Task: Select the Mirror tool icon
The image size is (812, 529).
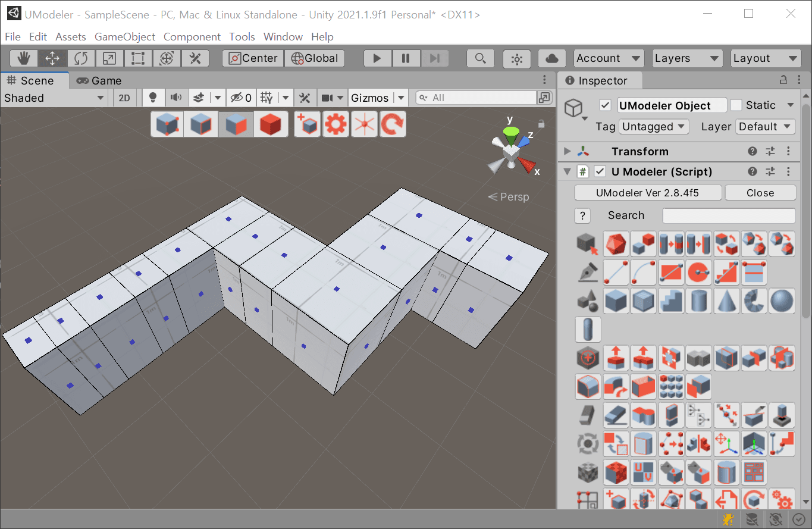Action: [x=699, y=443]
